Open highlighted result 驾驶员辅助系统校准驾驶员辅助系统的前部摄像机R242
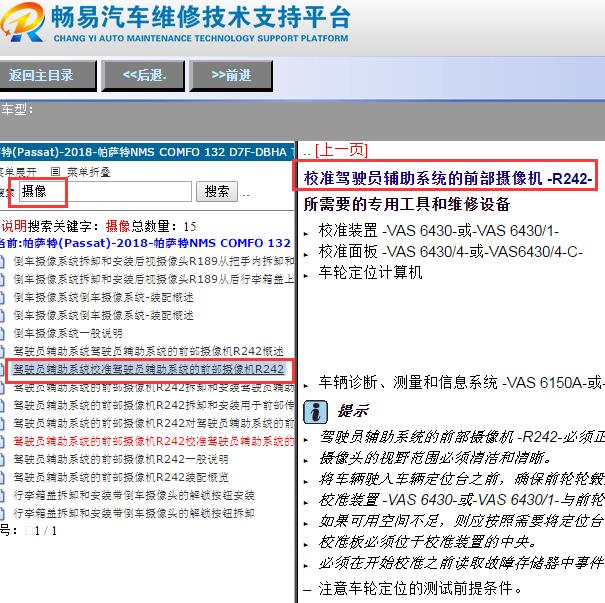The width and height of the screenshot is (605, 603). point(149,369)
